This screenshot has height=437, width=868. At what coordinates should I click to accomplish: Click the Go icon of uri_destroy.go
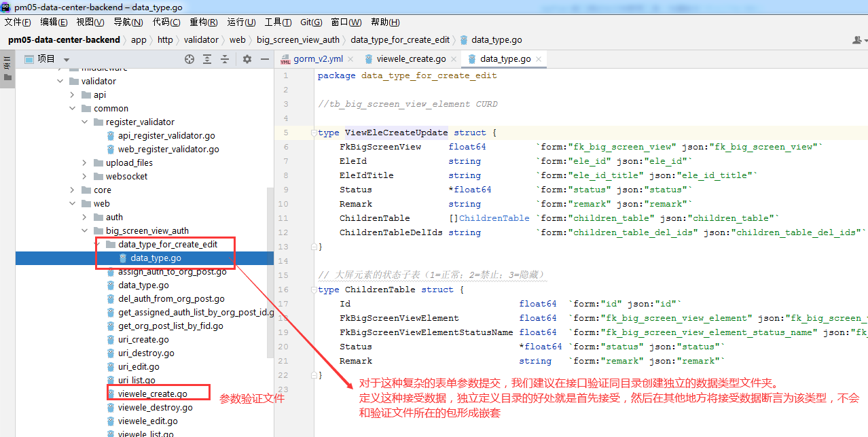tap(111, 353)
